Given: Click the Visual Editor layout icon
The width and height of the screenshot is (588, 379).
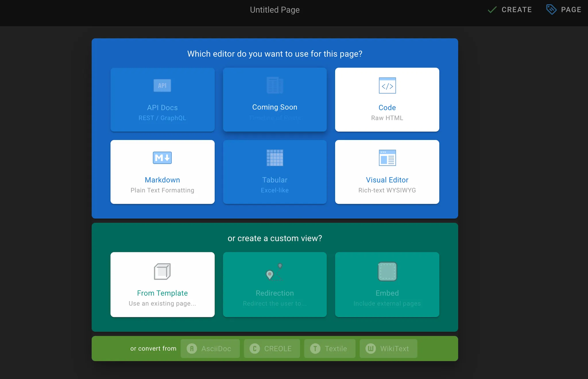Looking at the screenshot, I should click(x=387, y=158).
